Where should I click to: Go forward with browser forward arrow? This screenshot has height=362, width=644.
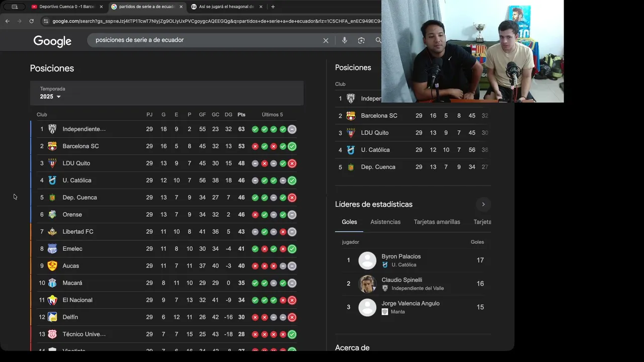point(20,21)
